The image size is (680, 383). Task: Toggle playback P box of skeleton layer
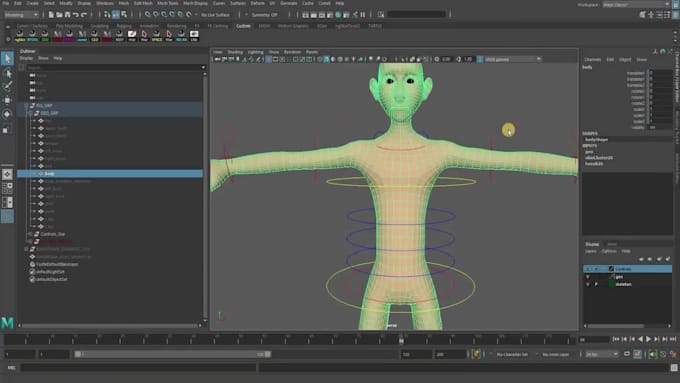click(x=596, y=285)
